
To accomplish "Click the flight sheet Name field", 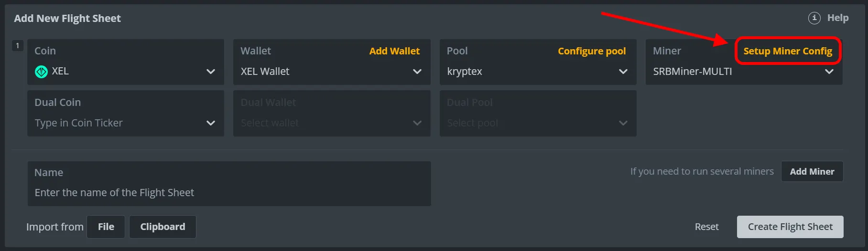I will pos(229,192).
